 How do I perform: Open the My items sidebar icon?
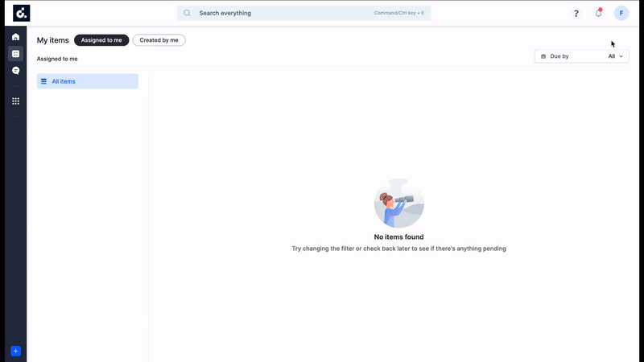[x=15, y=54]
